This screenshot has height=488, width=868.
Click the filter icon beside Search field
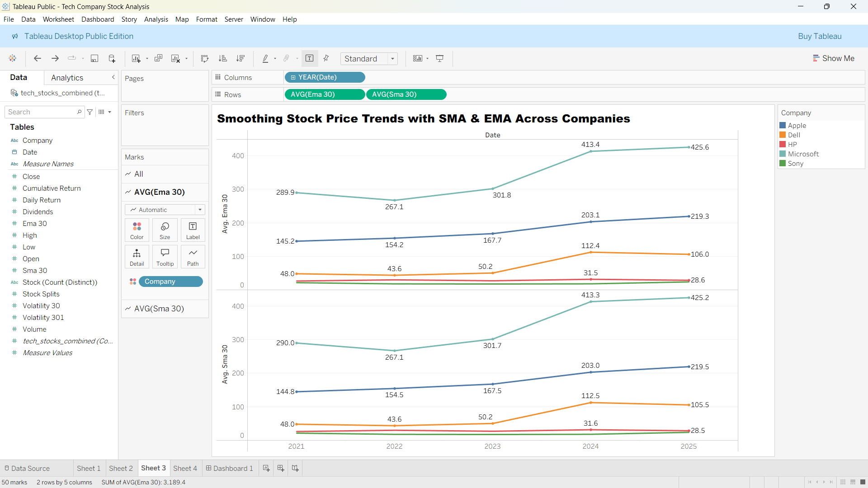tap(90, 112)
